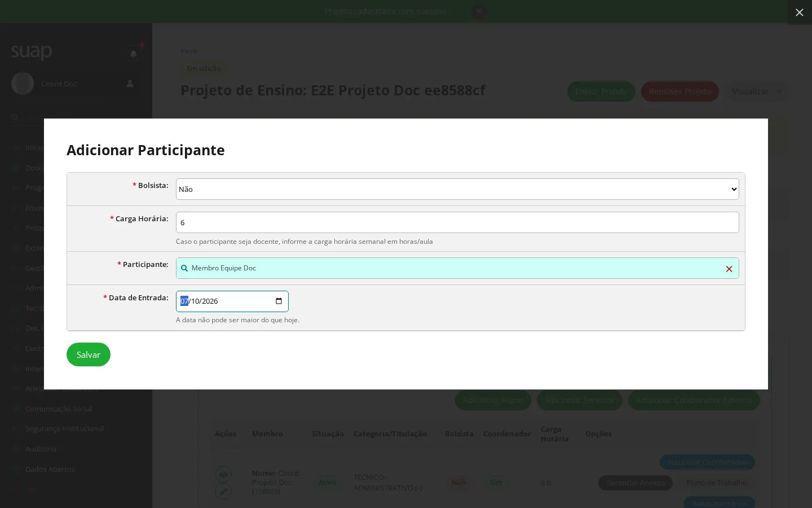Dismiss the success notification banner
This screenshot has height=508, width=812.
pyautogui.click(x=479, y=11)
